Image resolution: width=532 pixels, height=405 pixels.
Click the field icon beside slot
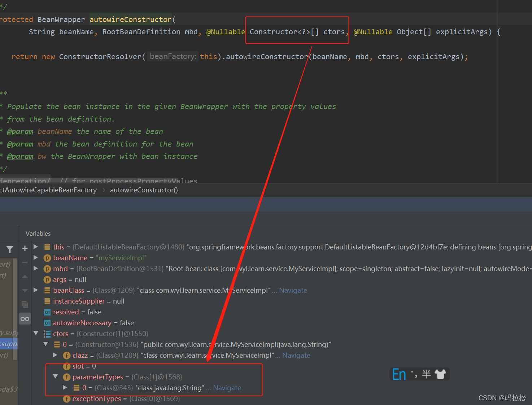(x=67, y=366)
